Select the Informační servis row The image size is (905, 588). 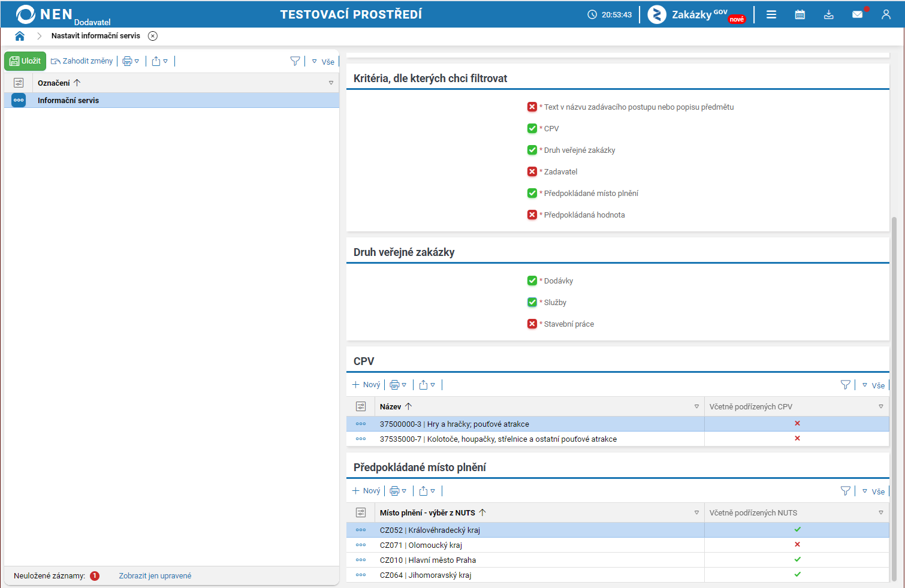[171, 100]
